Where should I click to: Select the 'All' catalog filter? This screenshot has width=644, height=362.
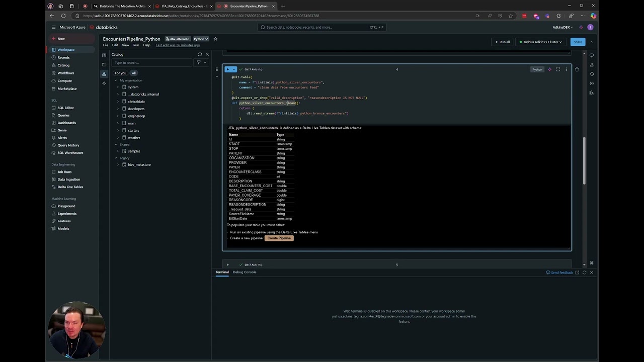pyautogui.click(x=134, y=73)
